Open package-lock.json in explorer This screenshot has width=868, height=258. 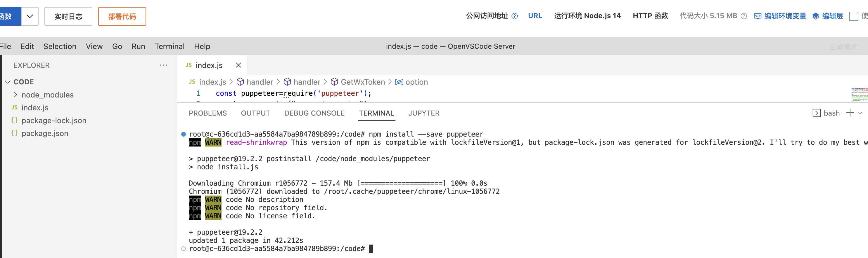(x=53, y=121)
